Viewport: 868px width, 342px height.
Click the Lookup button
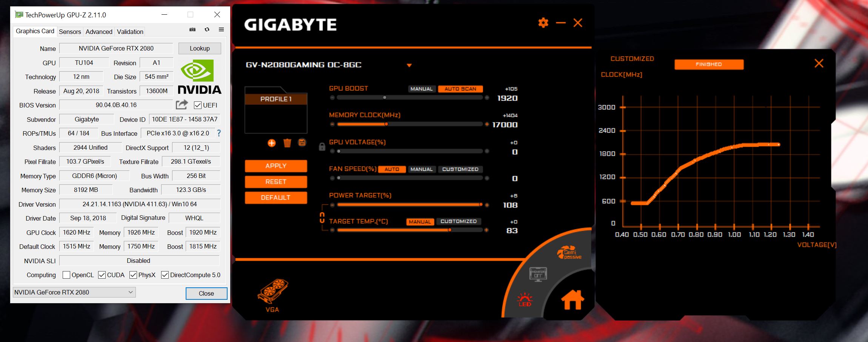[200, 48]
